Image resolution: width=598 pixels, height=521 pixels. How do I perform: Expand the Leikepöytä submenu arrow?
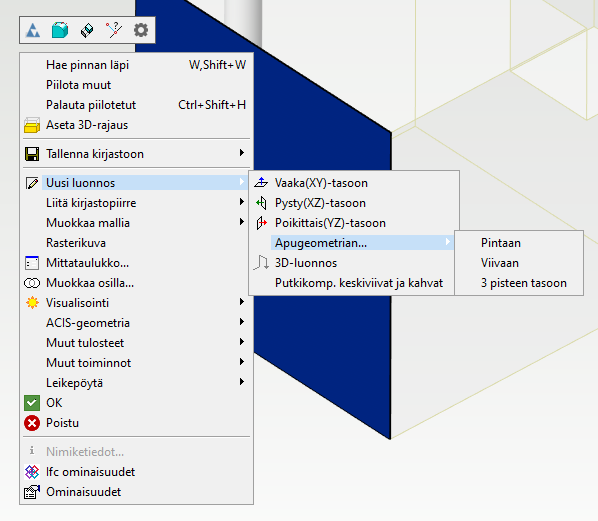(241, 381)
